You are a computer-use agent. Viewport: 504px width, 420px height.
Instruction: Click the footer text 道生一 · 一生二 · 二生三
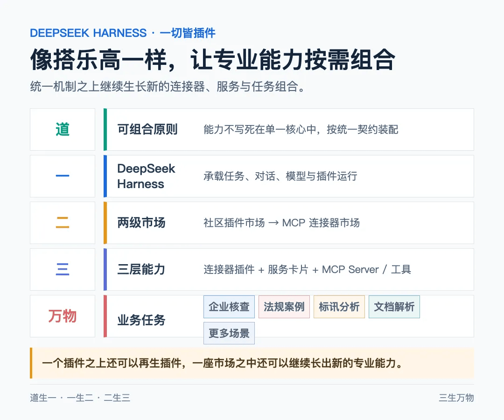point(80,398)
